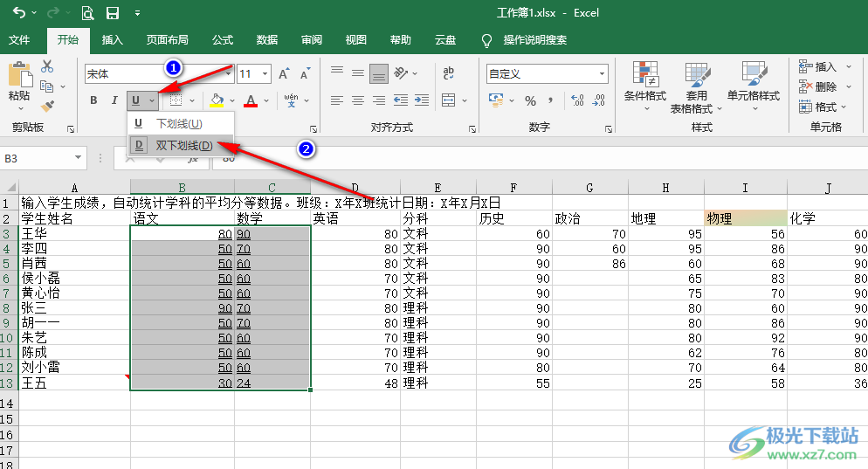Image resolution: width=868 pixels, height=469 pixels.
Task: Expand the Name Box dropdown arrow
Action: [78, 158]
